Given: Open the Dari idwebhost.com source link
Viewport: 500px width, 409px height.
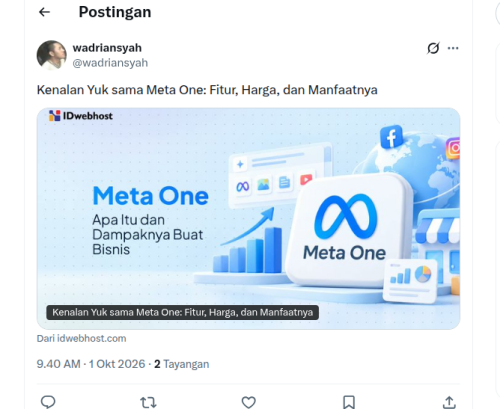Looking at the screenshot, I should coord(81,338).
